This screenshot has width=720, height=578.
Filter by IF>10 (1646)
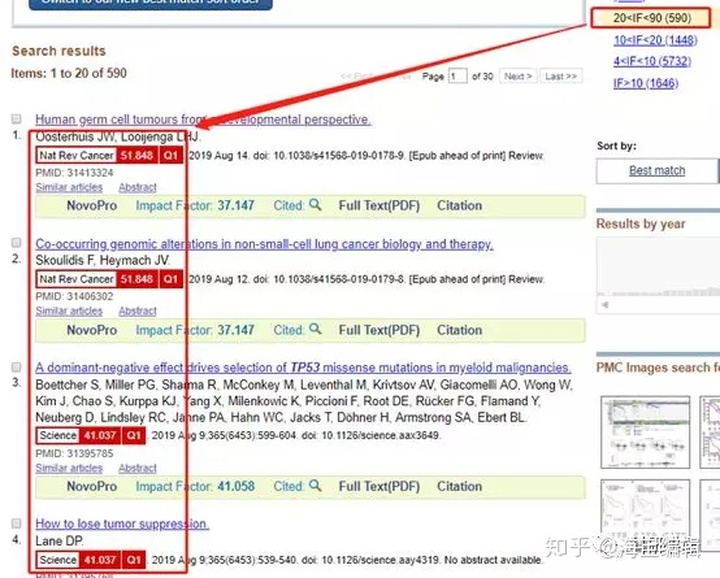pyautogui.click(x=646, y=83)
